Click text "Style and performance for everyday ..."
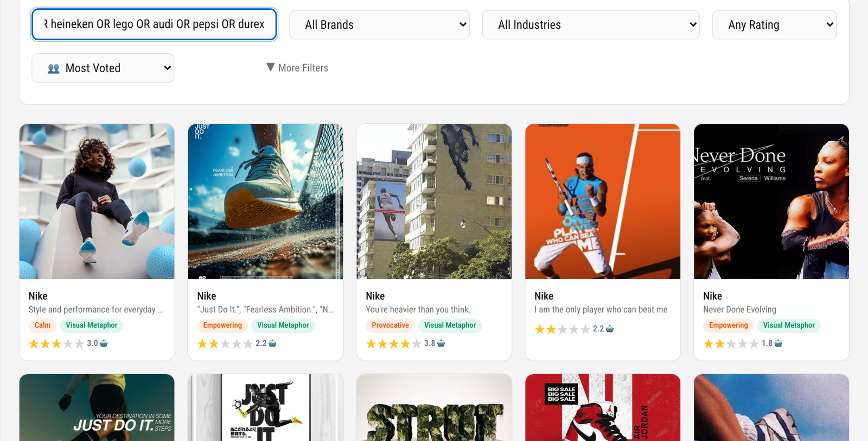This screenshot has height=441, width=868. coord(95,310)
